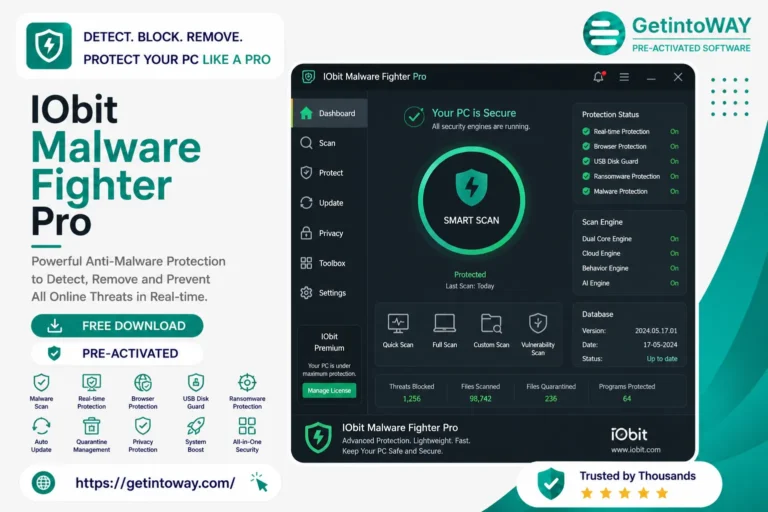This screenshot has width=768, height=512.
Task: Click the FREE DOWNLOAD button
Action: pos(117,326)
